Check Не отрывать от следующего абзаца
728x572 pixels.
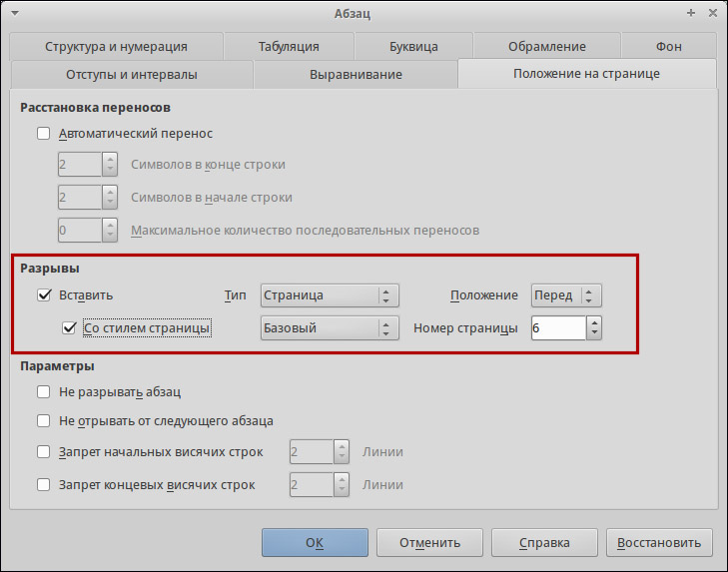tap(44, 420)
